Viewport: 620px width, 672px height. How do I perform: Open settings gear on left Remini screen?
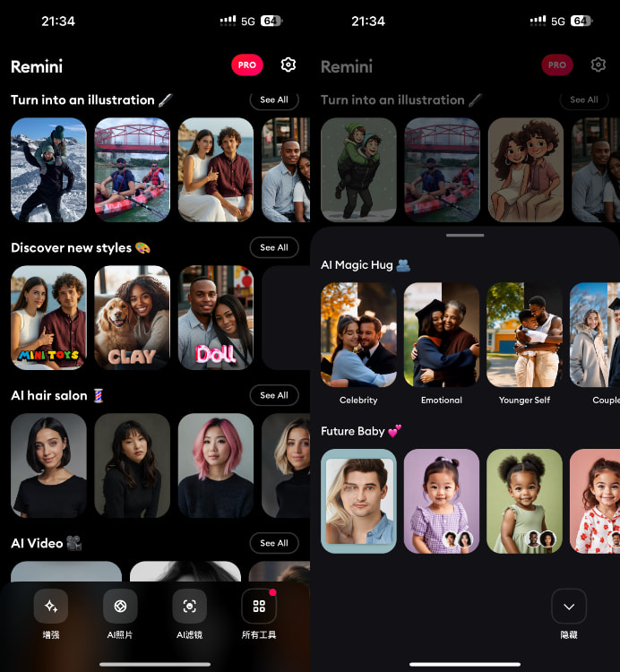point(288,65)
